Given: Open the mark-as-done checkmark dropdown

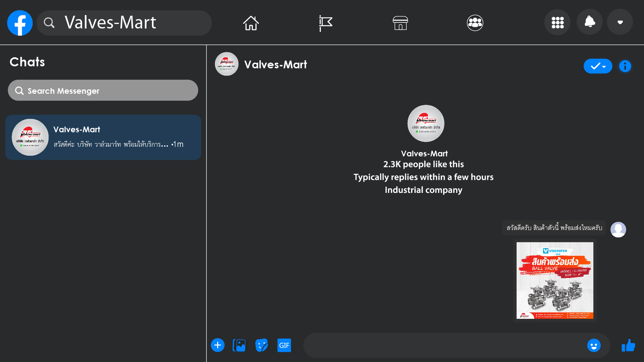Looking at the screenshot, I should [x=598, y=66].
